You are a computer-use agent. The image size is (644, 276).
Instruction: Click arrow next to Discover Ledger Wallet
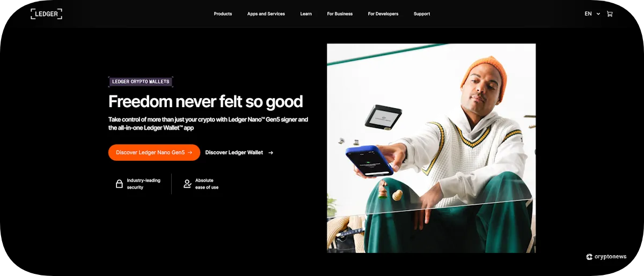pos(270,153)
